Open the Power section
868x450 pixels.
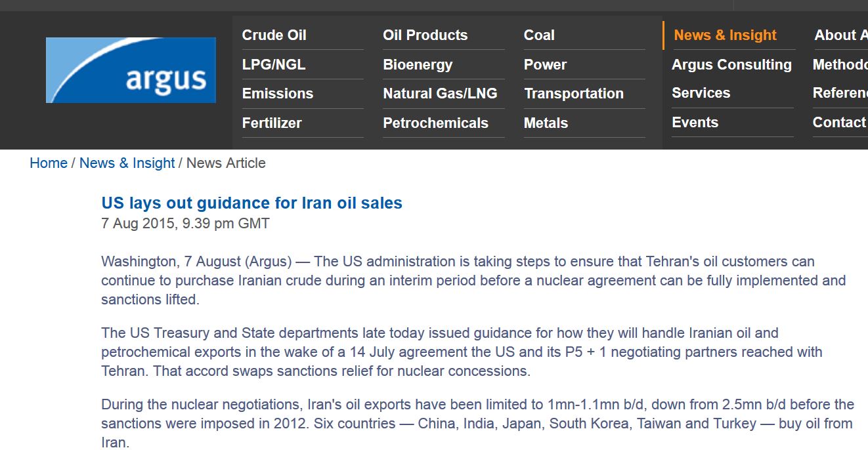(x=545, y=65)
